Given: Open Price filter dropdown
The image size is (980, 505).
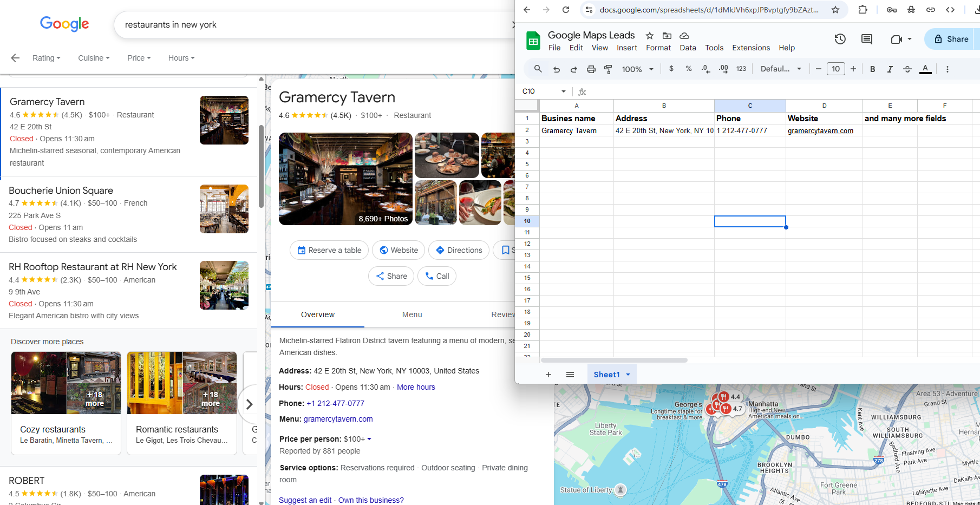Looking at the screenshot, I should point(139,58).
